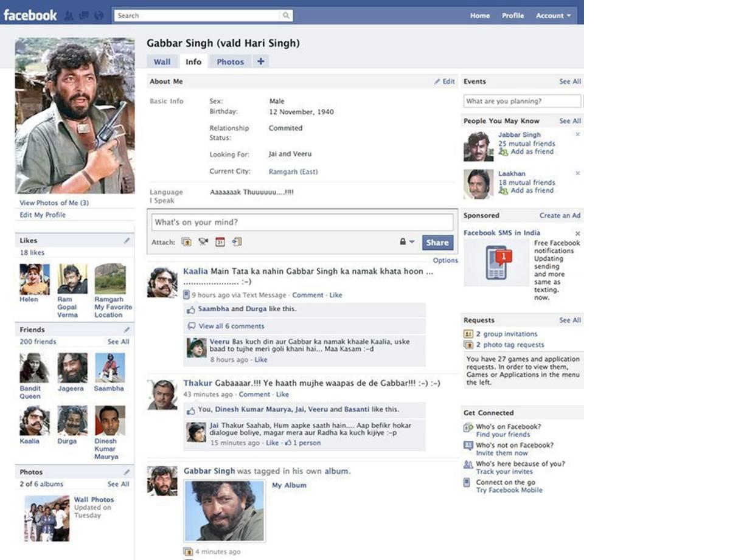The height and width of the screenshot is (560, 741).
Task: Click thumbs-up icon beside Saambha and Durga
Action: coord(191,309)
